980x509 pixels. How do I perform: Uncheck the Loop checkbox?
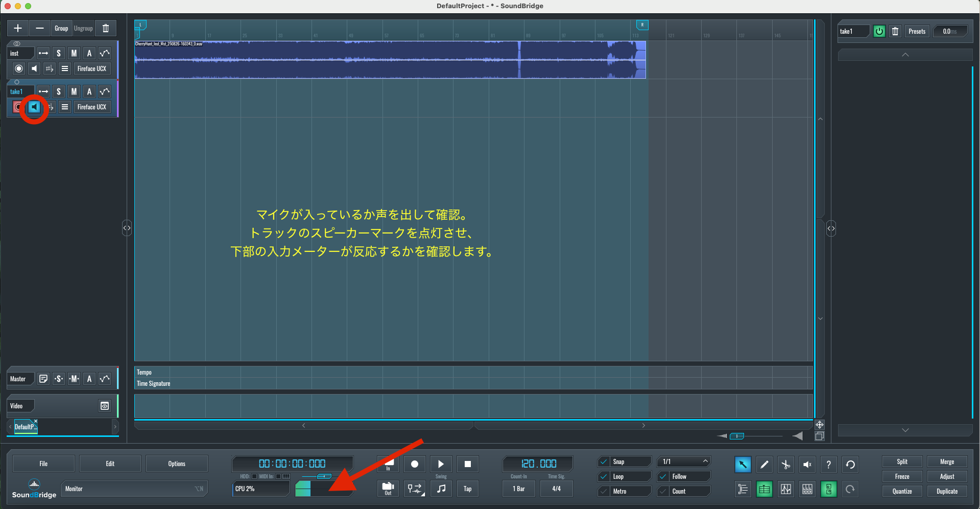(x=604, y=476)
